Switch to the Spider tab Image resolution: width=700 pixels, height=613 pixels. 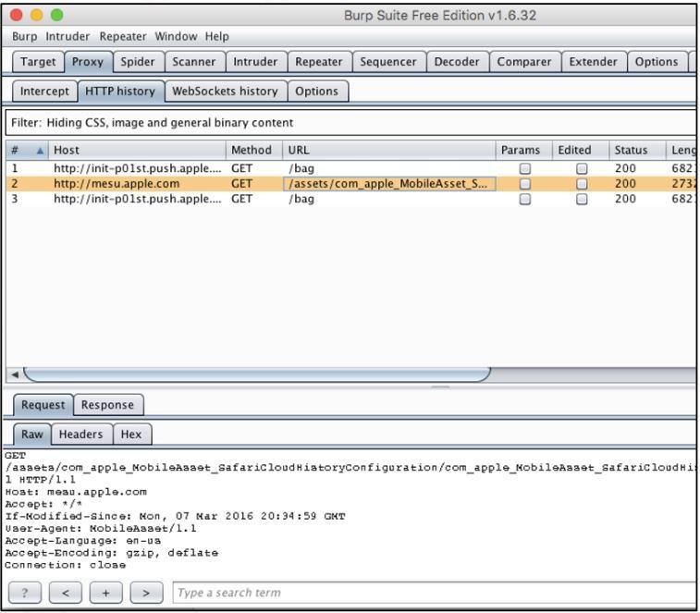pyautogui.click(x=138, y=62)
